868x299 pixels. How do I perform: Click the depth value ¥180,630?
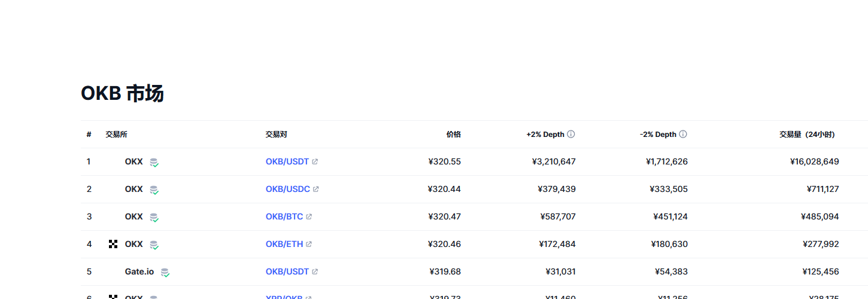[669, 244]
